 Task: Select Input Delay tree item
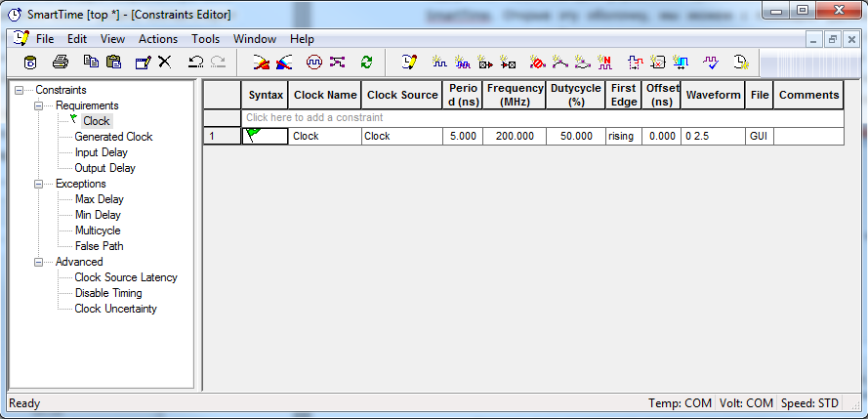click(102, 152)
